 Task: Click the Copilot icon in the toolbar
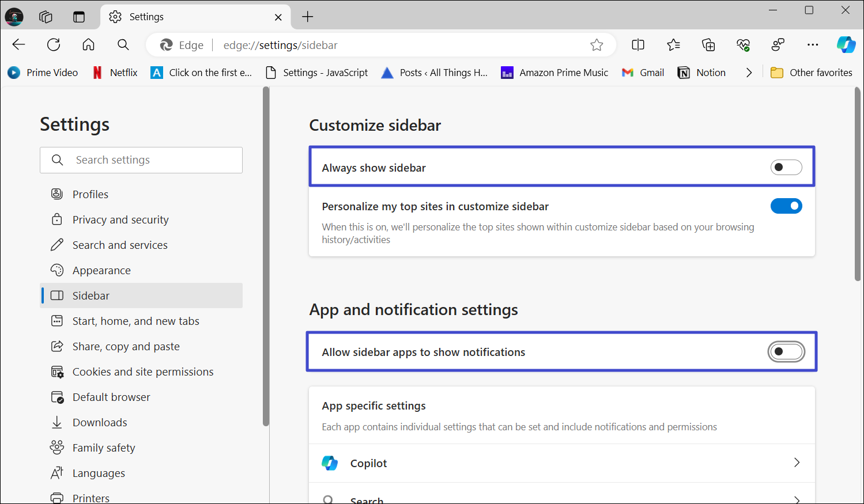click(x=846, y=45)
